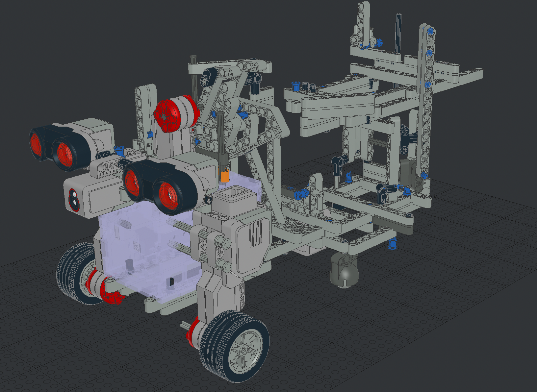
Task: Select the blue pin under the rear frame
Action: click(392, 244)
